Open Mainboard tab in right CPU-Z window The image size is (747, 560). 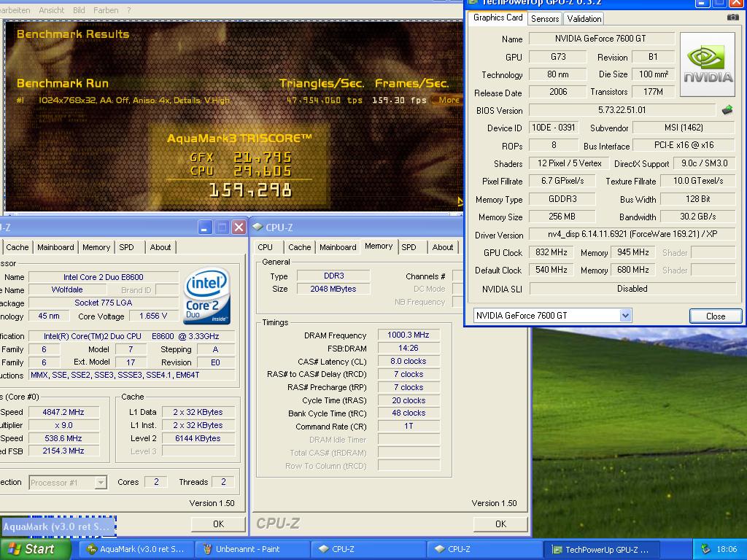tap(338, 247)
